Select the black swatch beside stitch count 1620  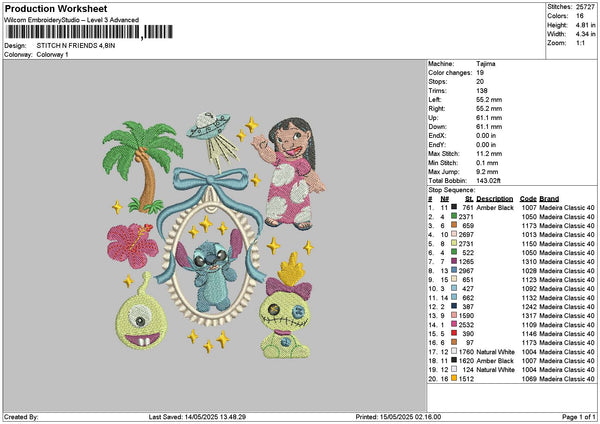click(x=454, y=360)
